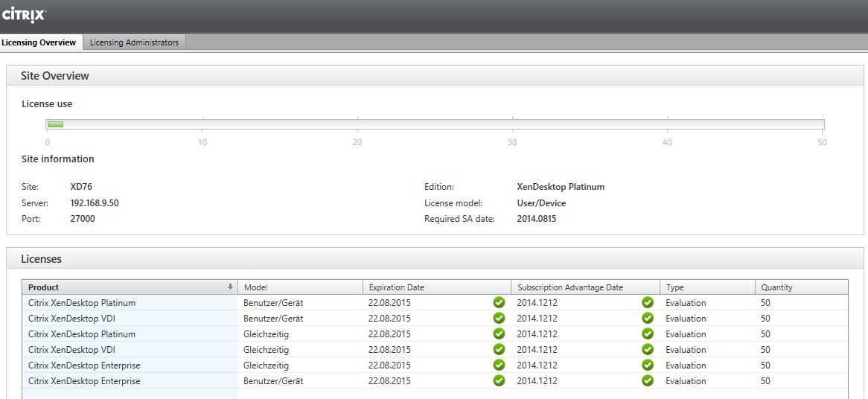Viewport: 868px width, 399px height.
Task: Select the Licensing Overview tab
Action: (39, 42)
